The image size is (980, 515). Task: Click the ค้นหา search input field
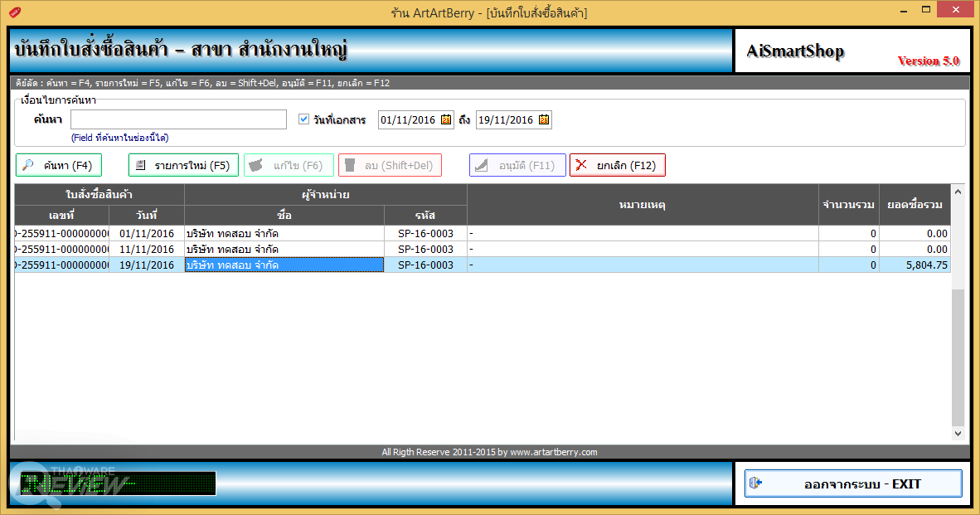pyautogui.click(x=179, y=119)
